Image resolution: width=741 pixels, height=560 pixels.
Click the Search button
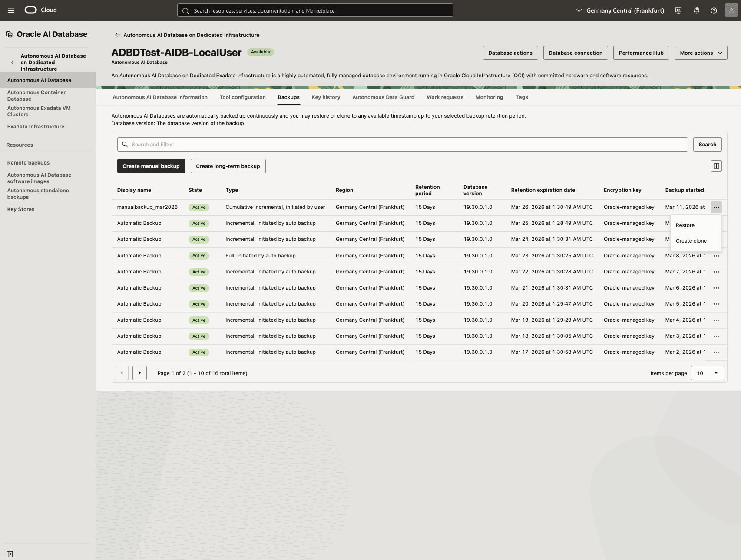click(707, 145)
